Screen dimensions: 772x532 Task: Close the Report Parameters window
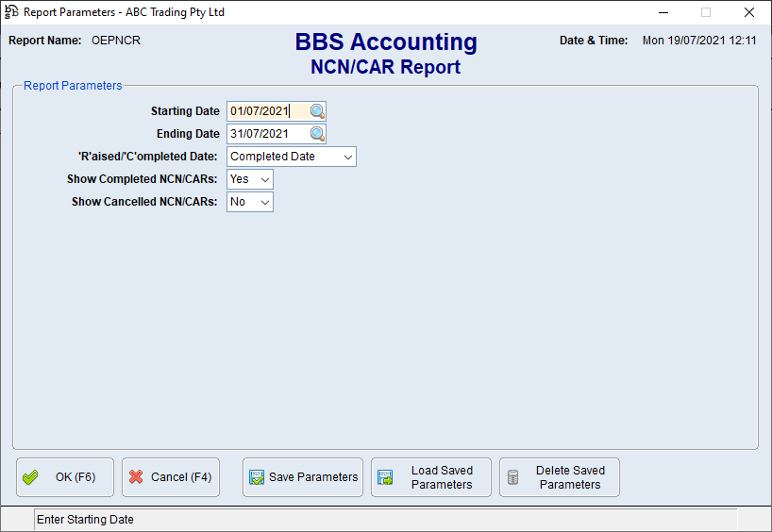(748, 12)
